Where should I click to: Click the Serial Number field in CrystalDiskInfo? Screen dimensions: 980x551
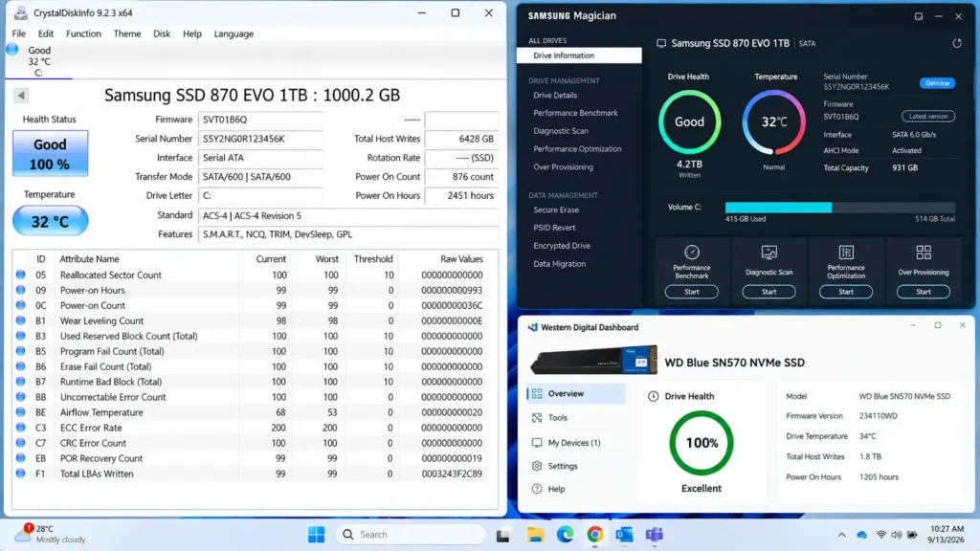tap(260, 139)
